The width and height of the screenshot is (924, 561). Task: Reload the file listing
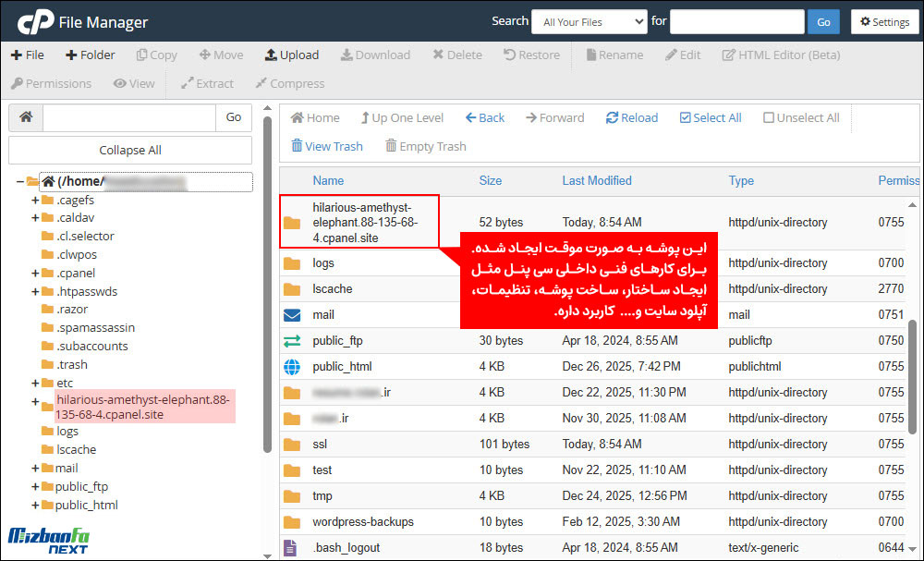(631, 117)
